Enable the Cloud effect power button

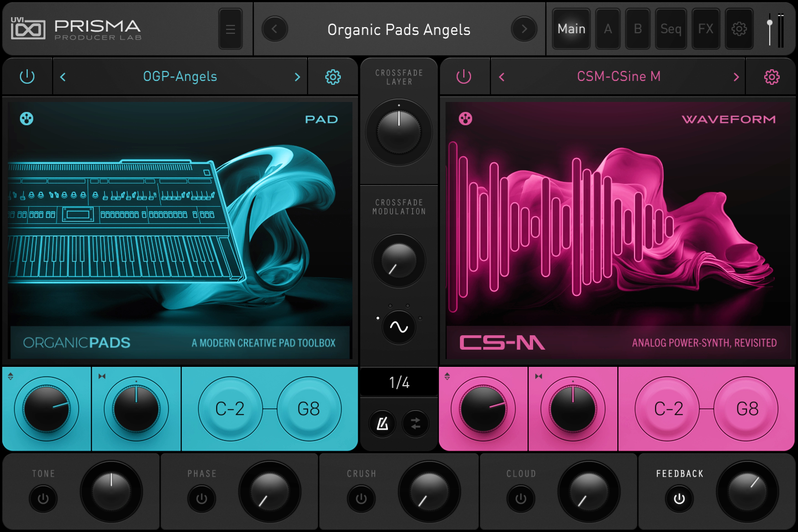521,499
